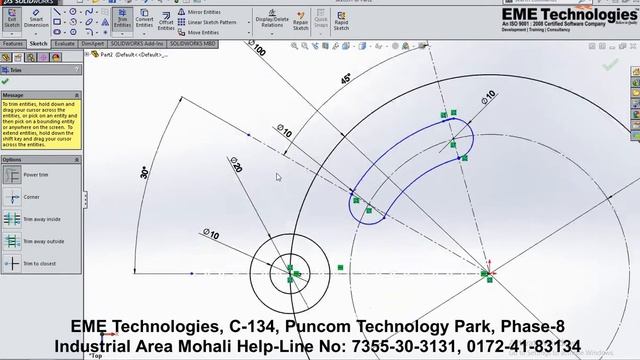Screen dimensions: 640x360
Task: Switch to the DimXpert tab
Action: pyautogui.click(x=93, y=44)
